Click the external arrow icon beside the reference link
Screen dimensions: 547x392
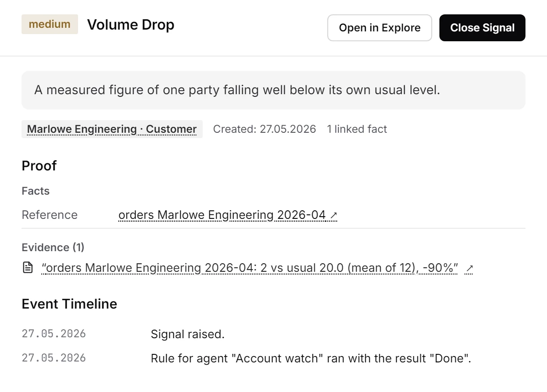pyautogui.click(x=333, y=216)
